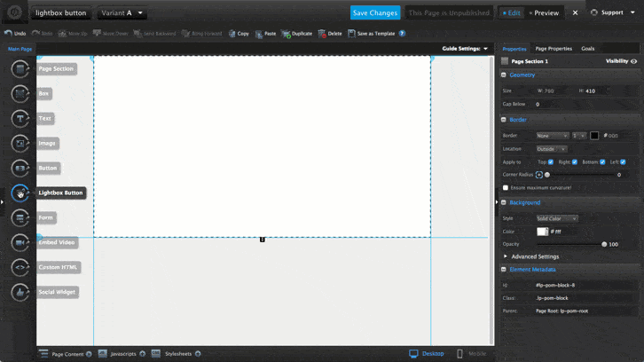
Task: Click the page name 'lightbox button'
Action: click(61, 12)
